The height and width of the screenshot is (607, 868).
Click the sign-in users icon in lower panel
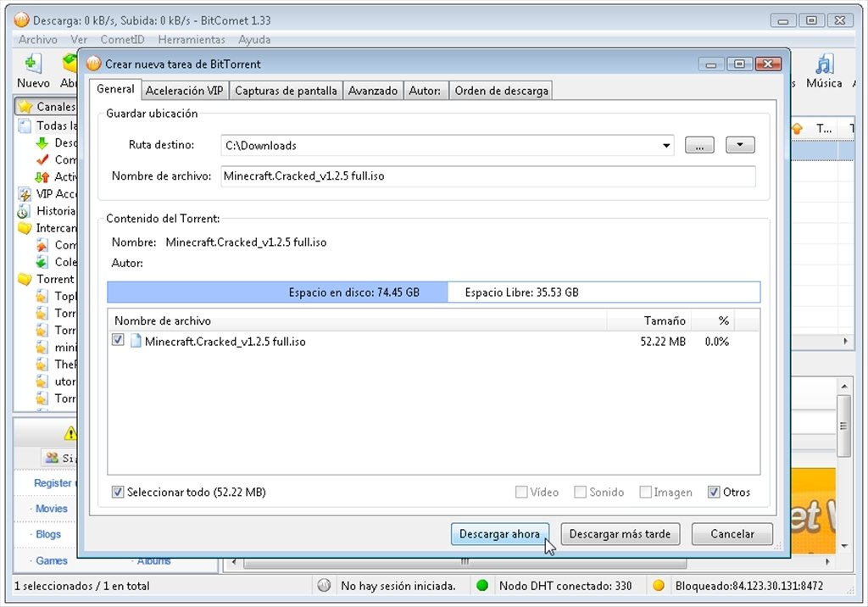coord(52,458)
